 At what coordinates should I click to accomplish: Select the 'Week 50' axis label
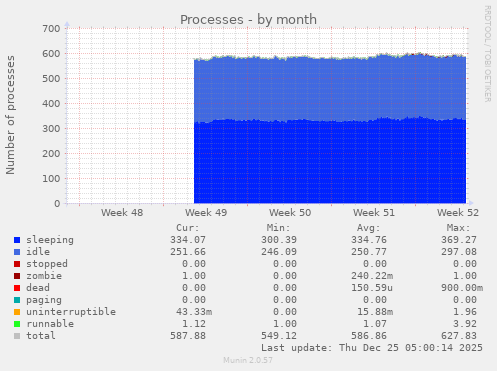tap(290, 213)
